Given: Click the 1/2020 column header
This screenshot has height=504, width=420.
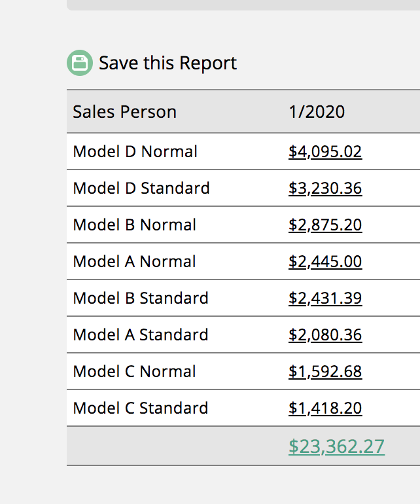Looking at the screenshot, I should (x=316, y=112).
